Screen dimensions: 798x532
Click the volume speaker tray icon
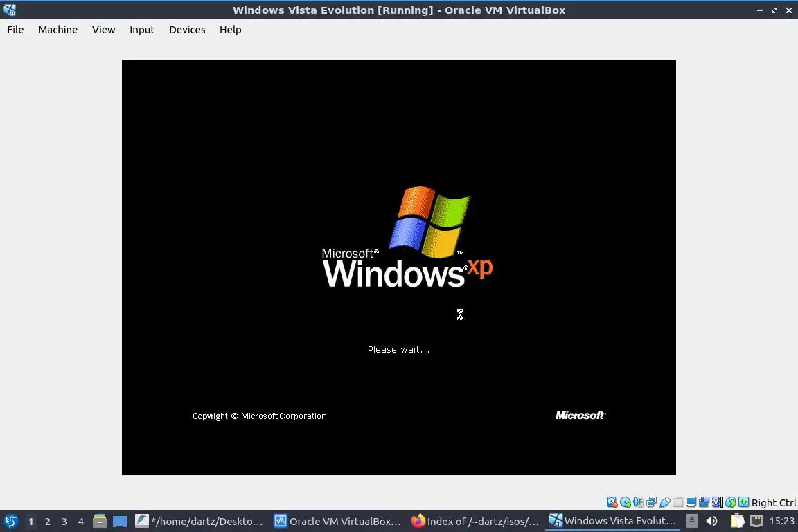tap(712, 521)
